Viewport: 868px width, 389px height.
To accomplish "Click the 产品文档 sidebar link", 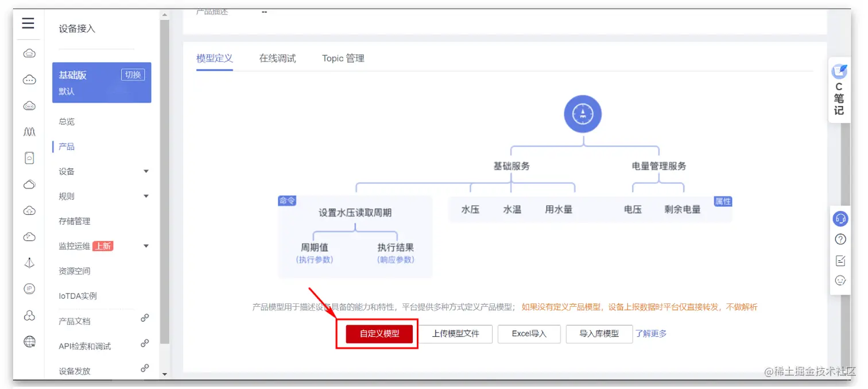I will coord(75,321).
